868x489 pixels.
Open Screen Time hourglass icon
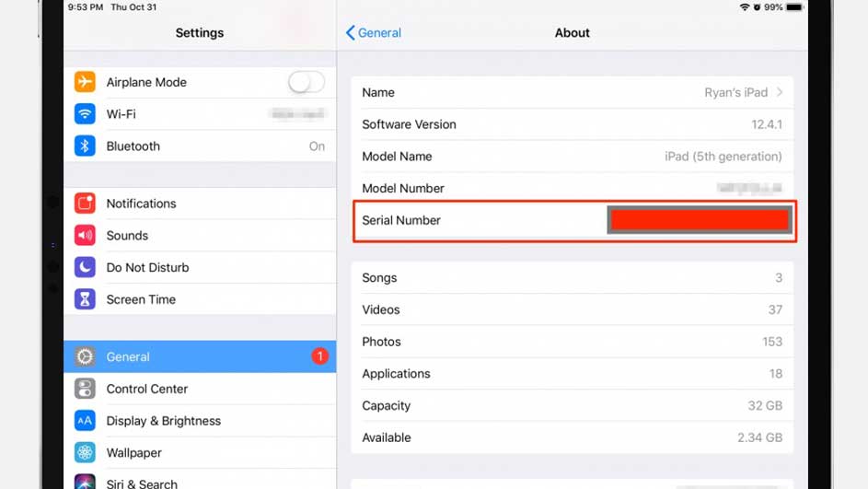point(85,299)
